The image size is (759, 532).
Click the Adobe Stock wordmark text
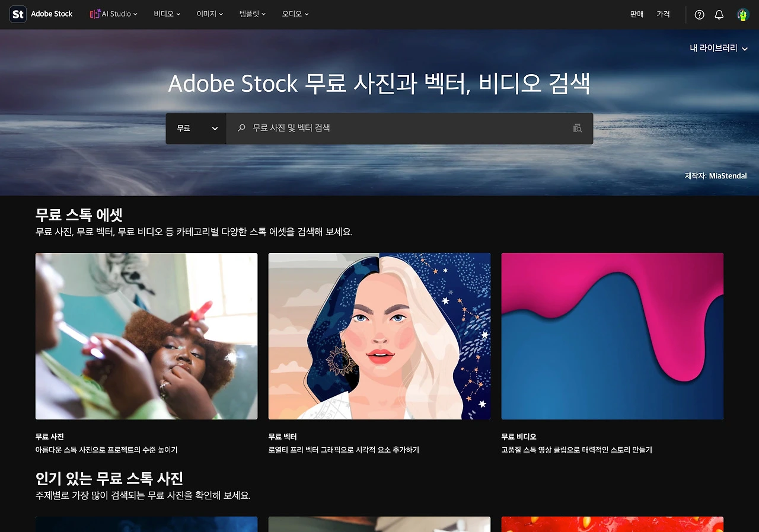point(52,14)
